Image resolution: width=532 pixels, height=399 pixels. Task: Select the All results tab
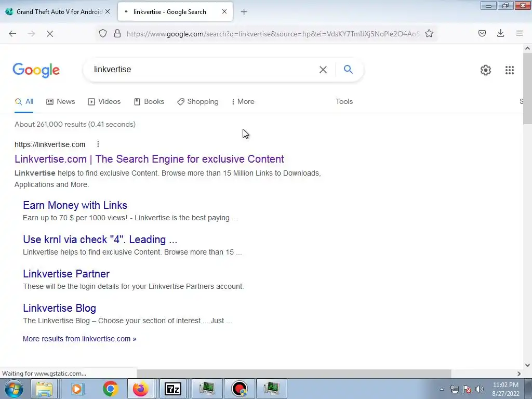(24, 101)
